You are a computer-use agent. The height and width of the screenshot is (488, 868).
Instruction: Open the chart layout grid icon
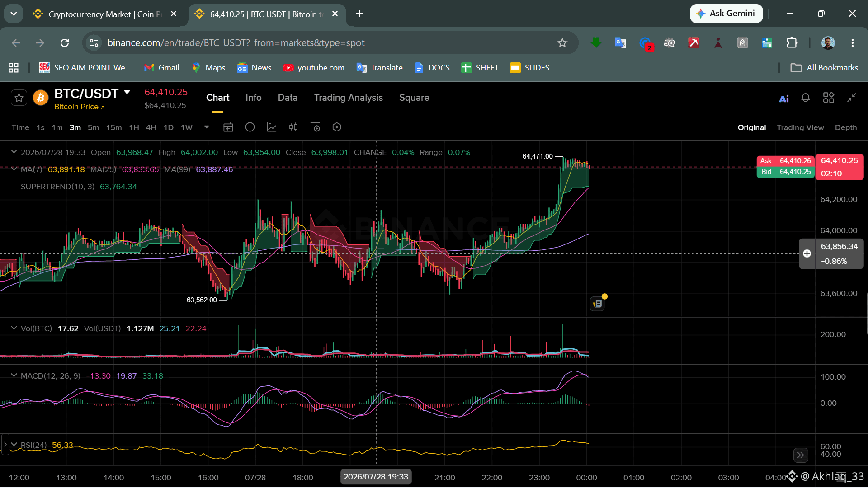point(829,98)
